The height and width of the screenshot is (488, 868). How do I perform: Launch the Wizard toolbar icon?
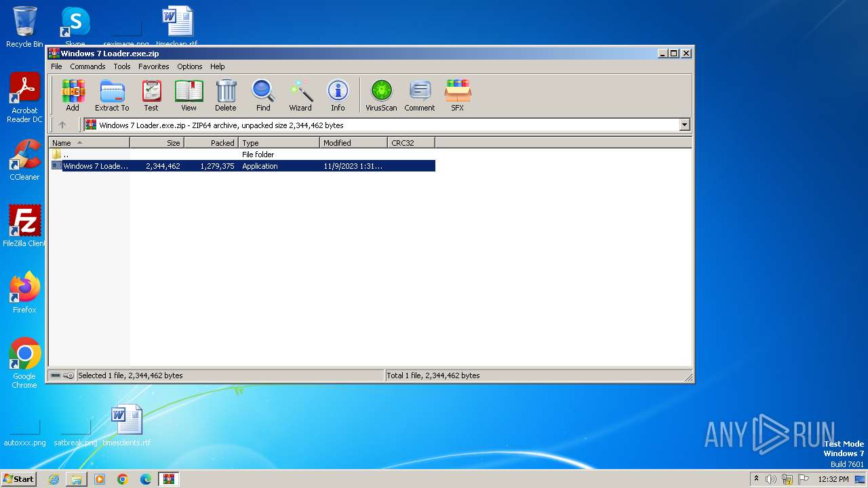point(300,96)
